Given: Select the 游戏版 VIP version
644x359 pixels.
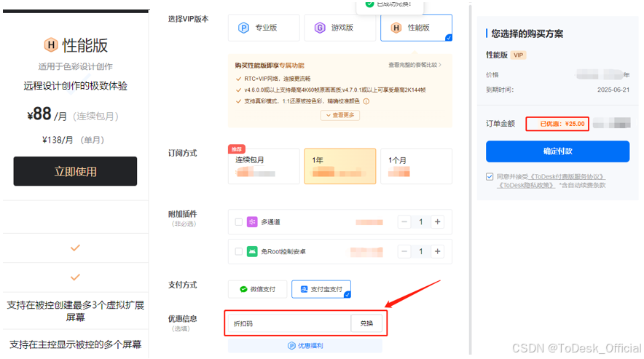Looking at the screenshot, I should coord(339,28).
